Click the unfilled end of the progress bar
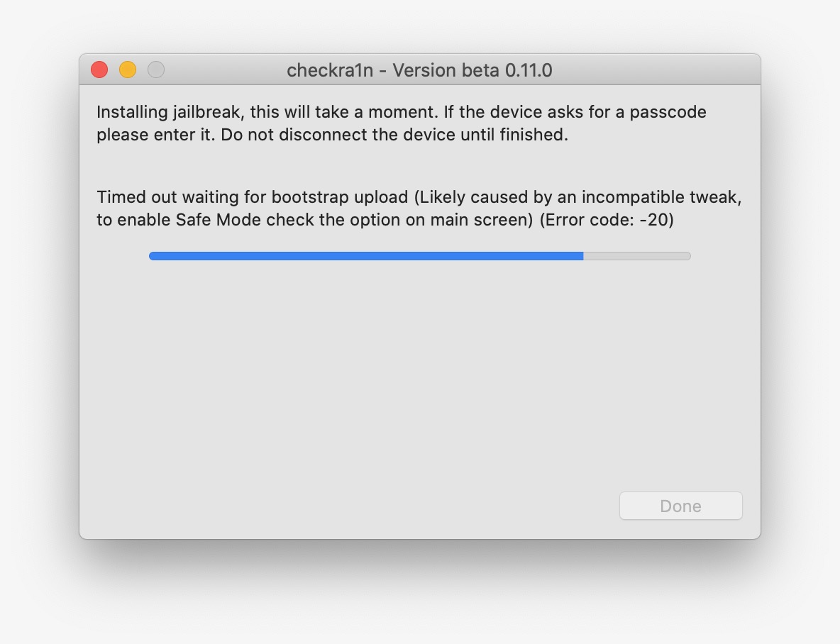Viewport: 840px width, 644px height. (639, 256)
